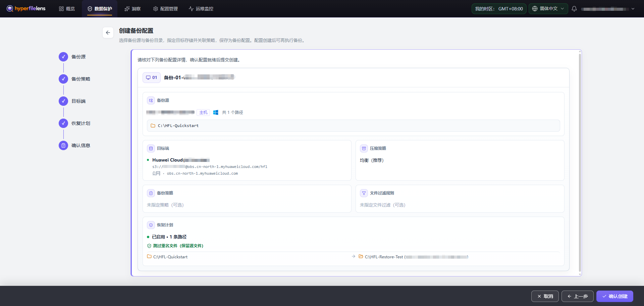Click the obs.cn-north-1.myhuaweicloud.com endpoint text

202,174
